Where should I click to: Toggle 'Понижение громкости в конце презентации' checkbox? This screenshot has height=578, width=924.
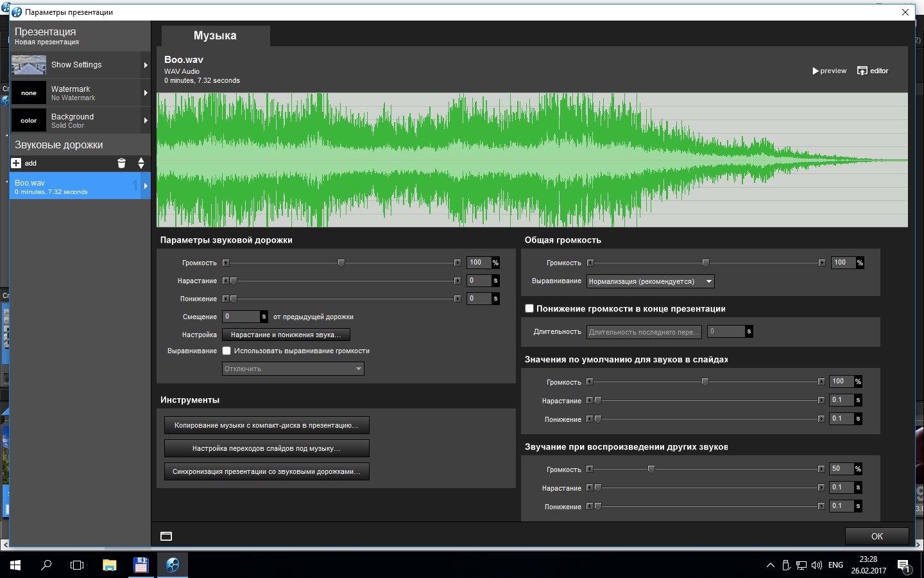529,308
